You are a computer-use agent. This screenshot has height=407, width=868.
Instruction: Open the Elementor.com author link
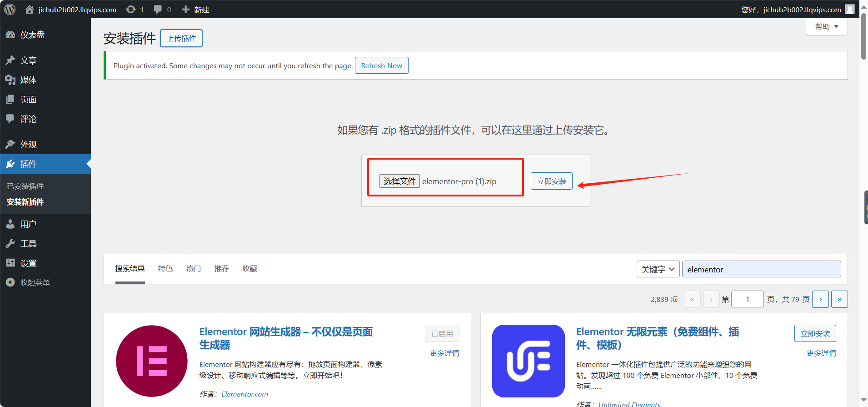[245, 394]
